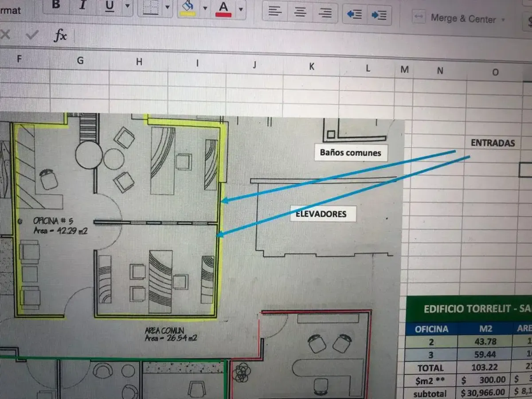Select column K header
This screenshot has height=399, width=532.
[311, 66]
